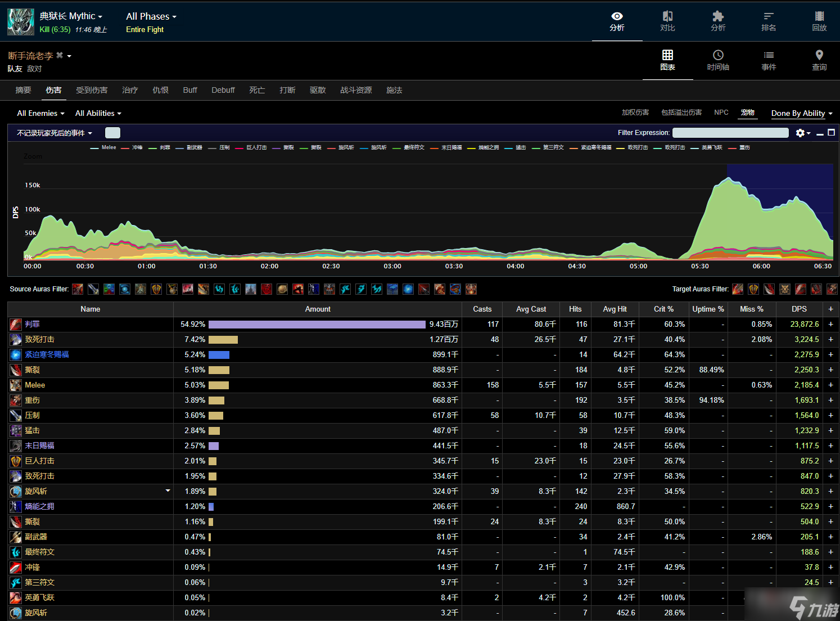This screenshot has height=621, width=840.
Task: Switch to the 事件 events view
Action: 769,60
